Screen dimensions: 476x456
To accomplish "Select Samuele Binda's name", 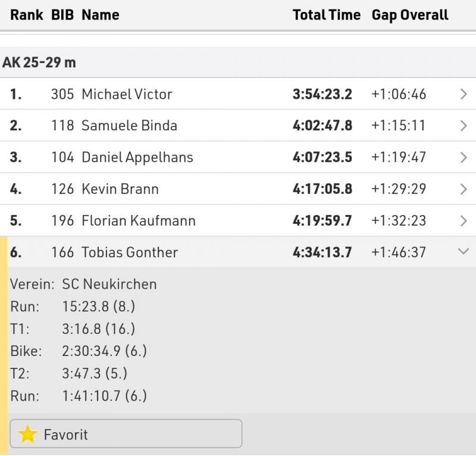I will tap(129, 126).
